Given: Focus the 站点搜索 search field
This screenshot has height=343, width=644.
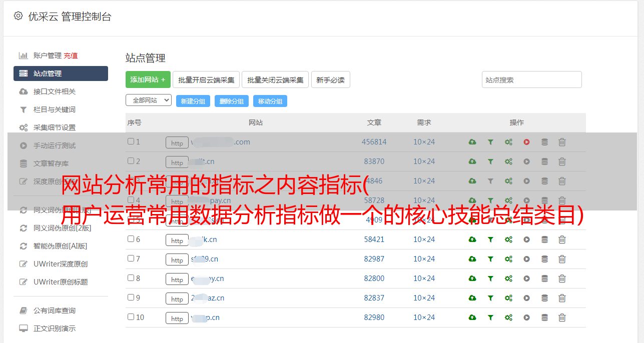Looking at the screenshot, I should [532, 79].
